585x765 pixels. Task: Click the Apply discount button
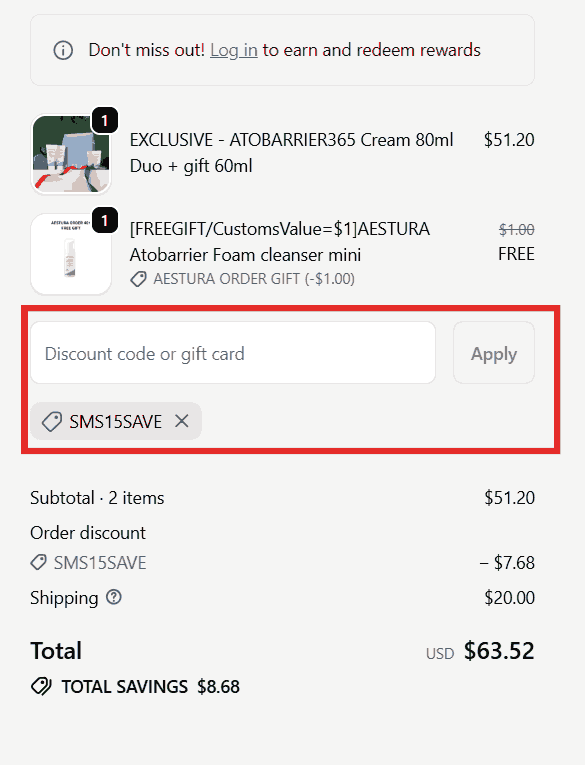494,353
